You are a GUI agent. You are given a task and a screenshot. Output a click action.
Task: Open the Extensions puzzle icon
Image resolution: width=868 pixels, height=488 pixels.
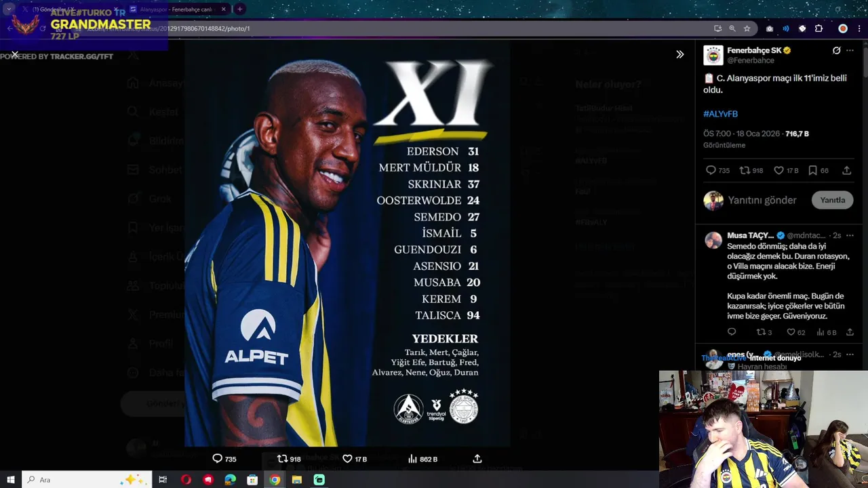pyautogui.click(x=818, y=28)
